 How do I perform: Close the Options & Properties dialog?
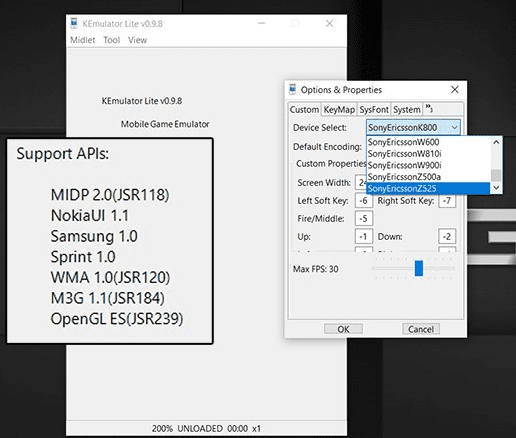point(455,89)
